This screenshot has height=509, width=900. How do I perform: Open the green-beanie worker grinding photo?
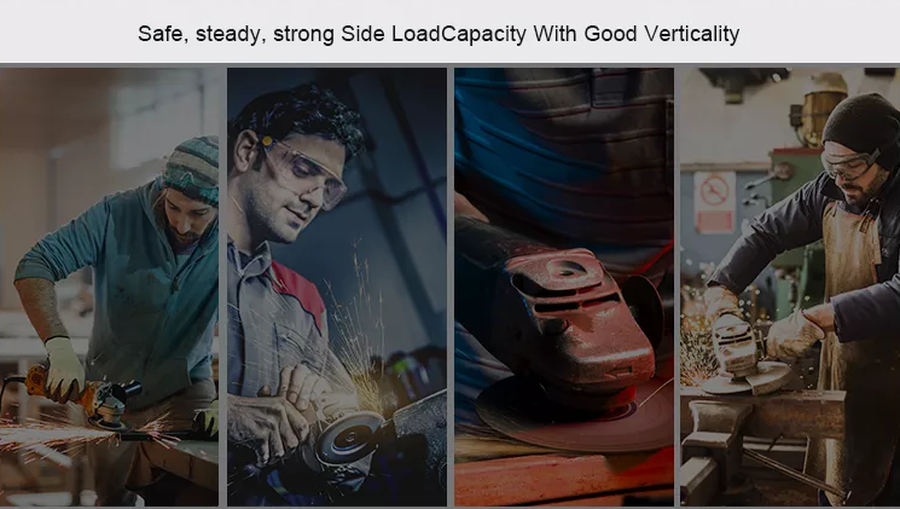(109, 287)
